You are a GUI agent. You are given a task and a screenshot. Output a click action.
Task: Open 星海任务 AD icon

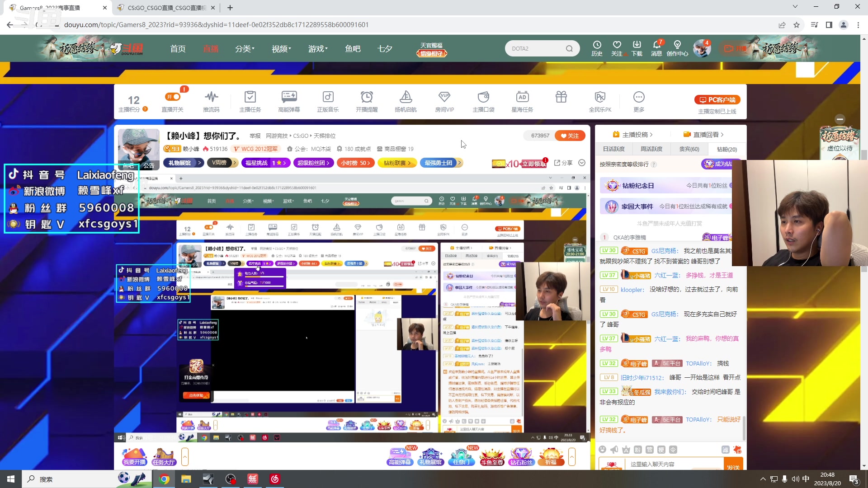coord(522,101)
